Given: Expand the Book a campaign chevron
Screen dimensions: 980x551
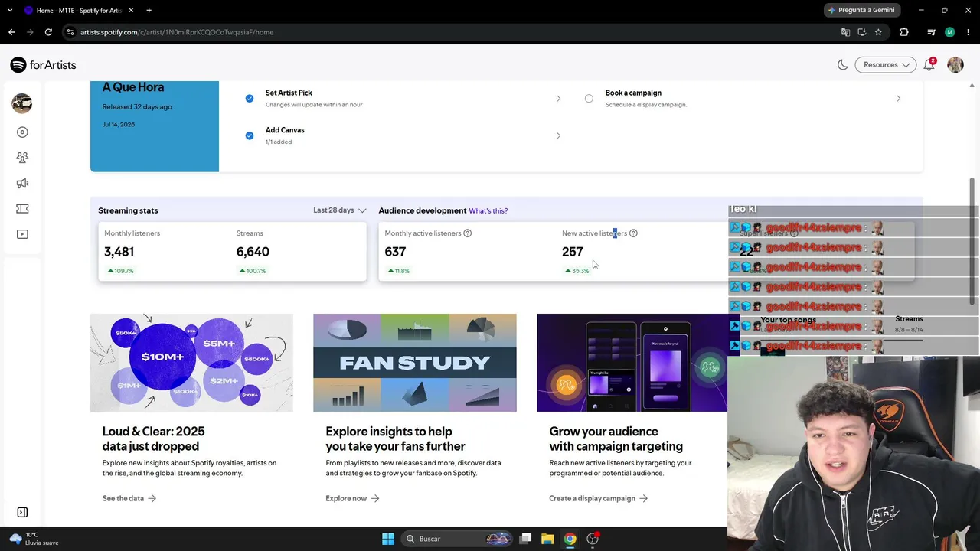Looking at the screenshot, I should click(898, 99).
